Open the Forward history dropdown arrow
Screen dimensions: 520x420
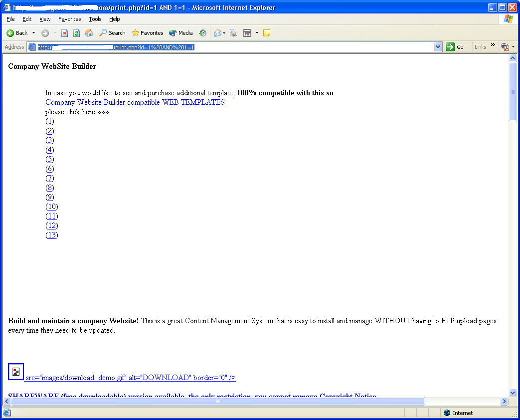pyautogui.click(x=55, y=33)
